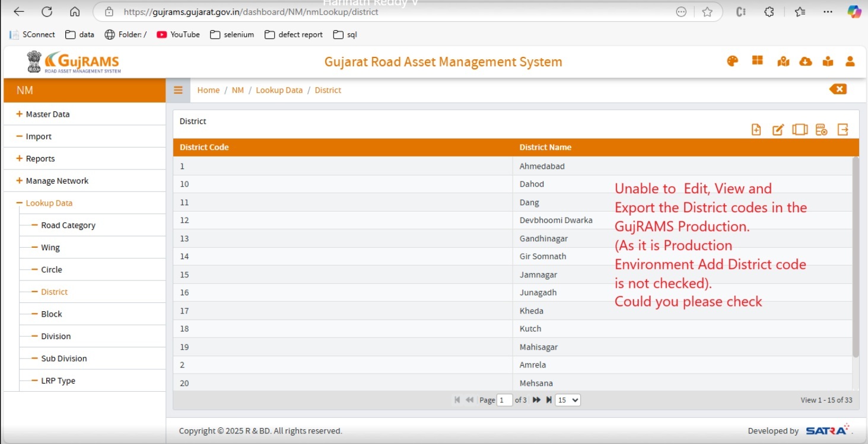
Task: Add page to favorites star icon
Action: (707, 12)
